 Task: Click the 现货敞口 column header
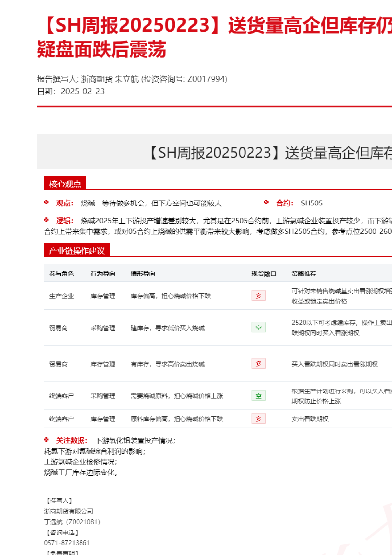tap(264, 274)
